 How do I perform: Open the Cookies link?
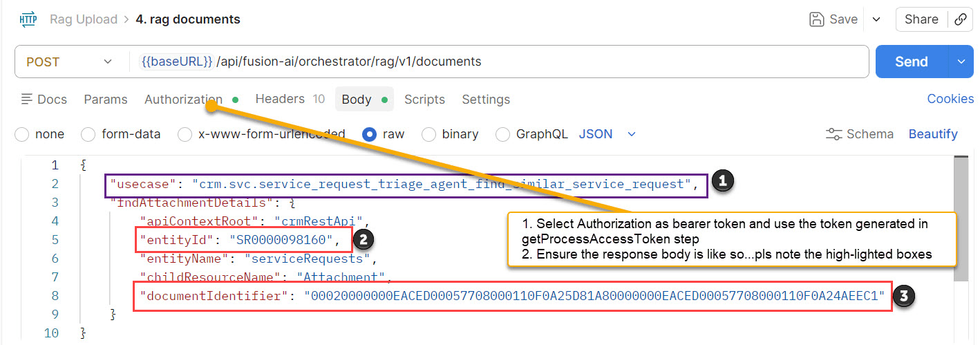(x=950, y=99)
